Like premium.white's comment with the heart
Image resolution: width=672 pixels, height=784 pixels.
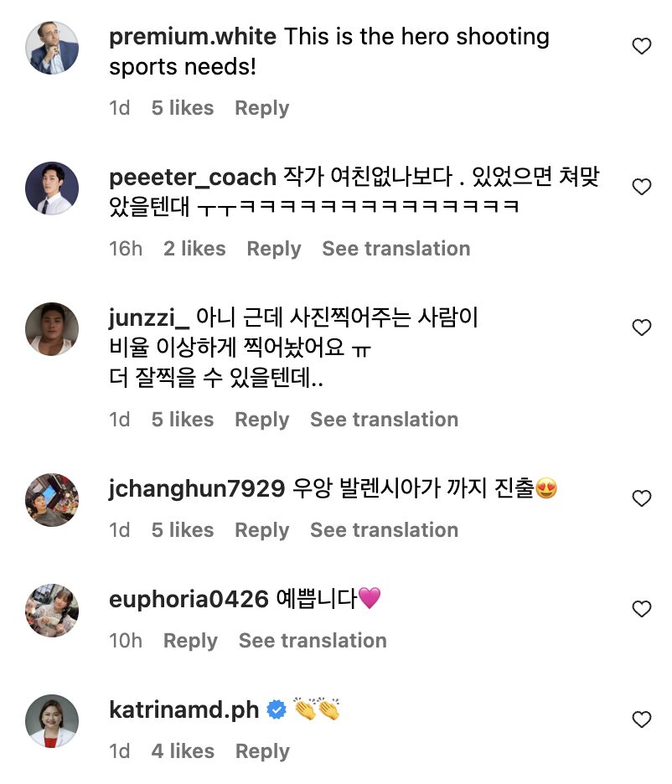point(641,47)
